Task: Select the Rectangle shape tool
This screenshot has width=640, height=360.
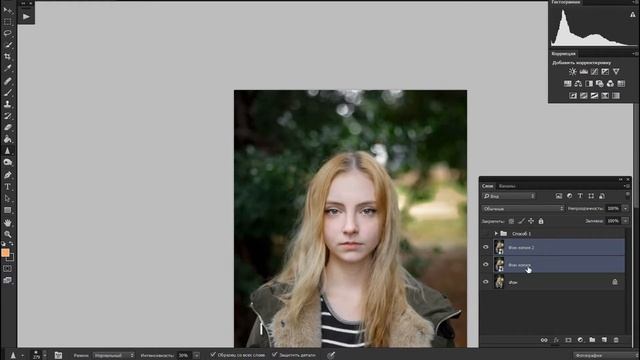Action: (7, 210)
